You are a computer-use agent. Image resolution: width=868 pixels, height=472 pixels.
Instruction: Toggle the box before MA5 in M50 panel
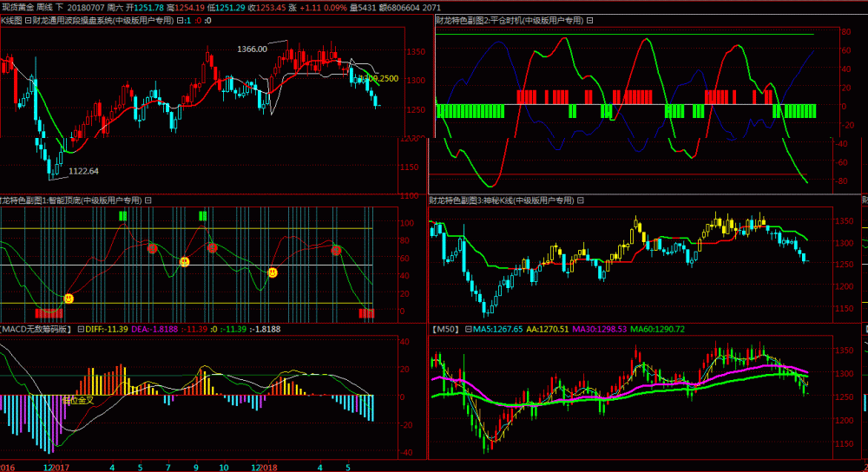tap(469, 329)
